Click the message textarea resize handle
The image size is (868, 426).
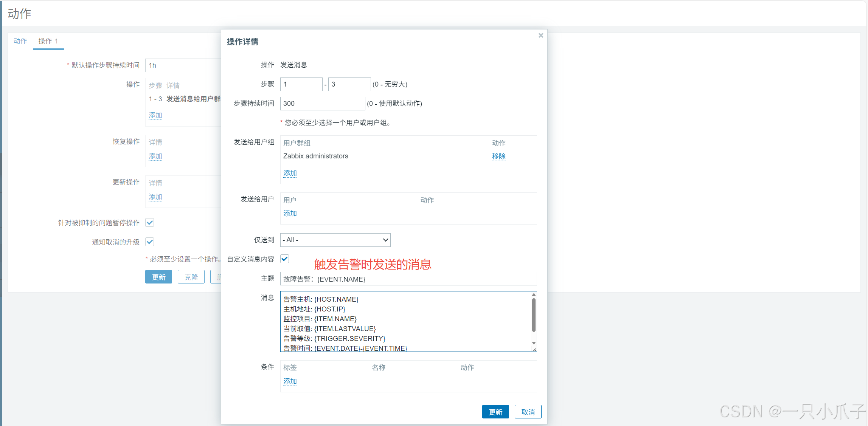click(534, 349)
